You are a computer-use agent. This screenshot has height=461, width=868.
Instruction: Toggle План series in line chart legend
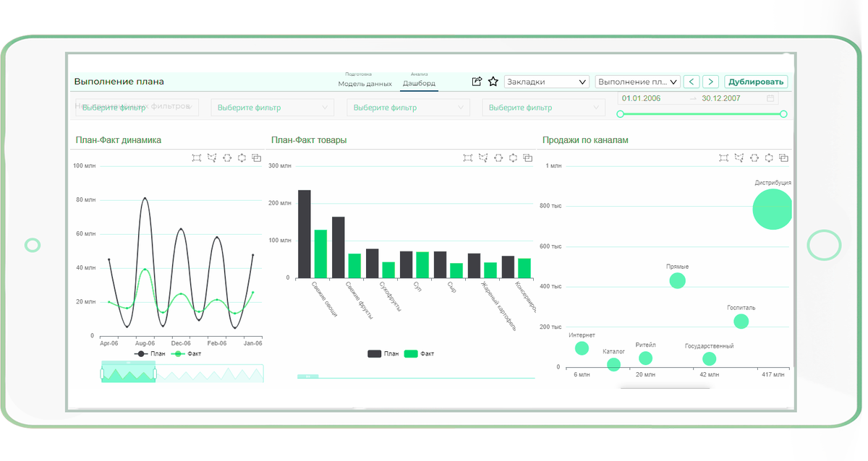click(x=150, y=354)
